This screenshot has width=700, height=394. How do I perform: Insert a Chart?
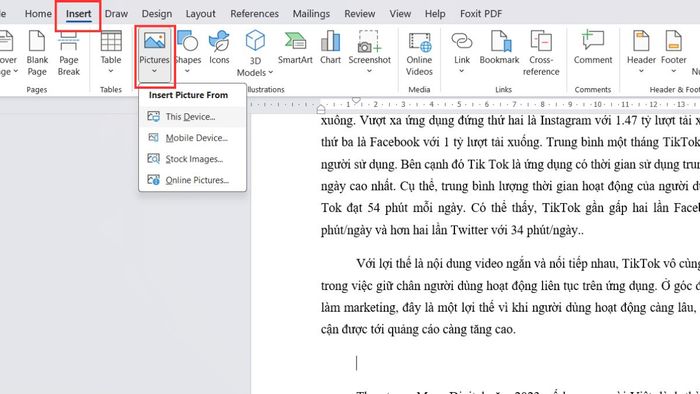tap(330, 47)
